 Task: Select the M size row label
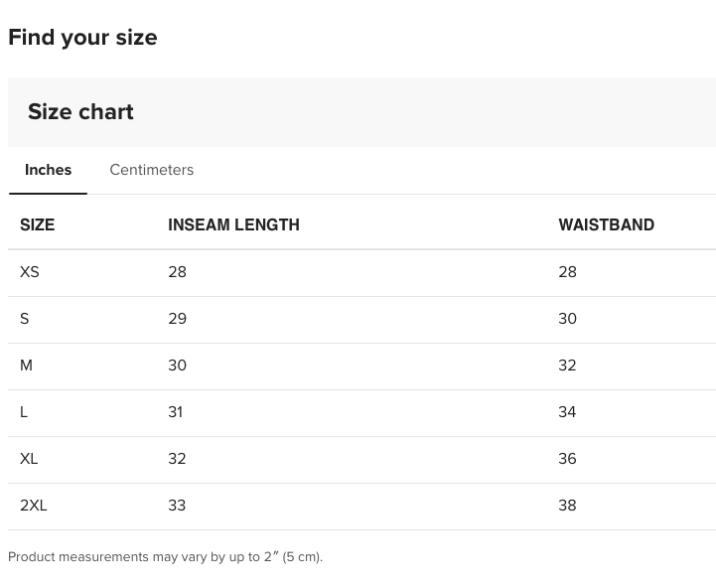(x=26, y=366)
